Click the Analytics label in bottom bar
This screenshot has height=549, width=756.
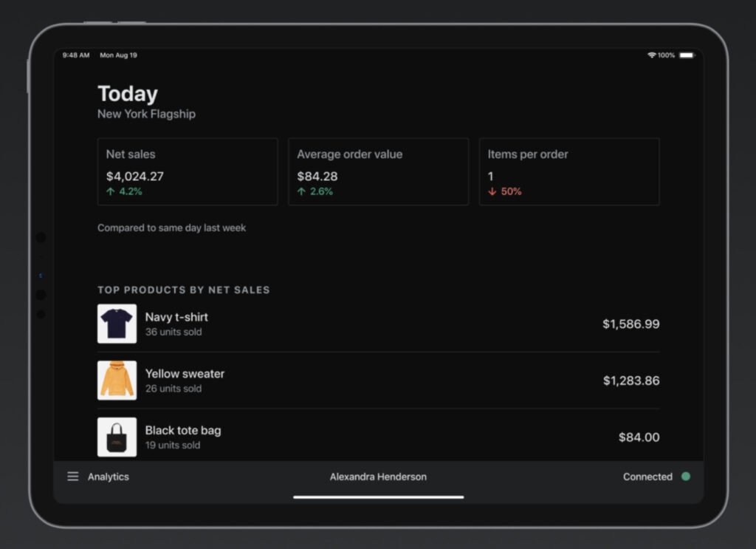[108, 477]
